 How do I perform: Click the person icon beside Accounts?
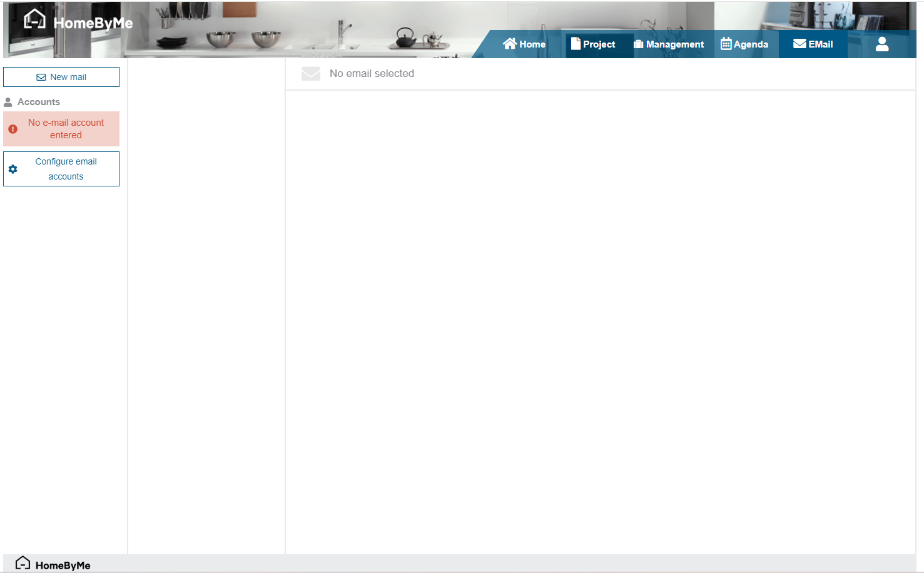coord(8,102)
